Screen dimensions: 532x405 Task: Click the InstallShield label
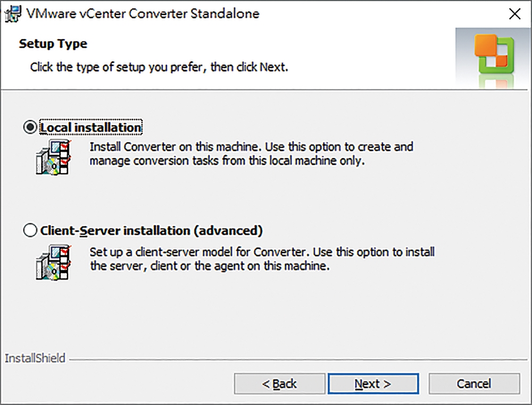tap(35, 358)
